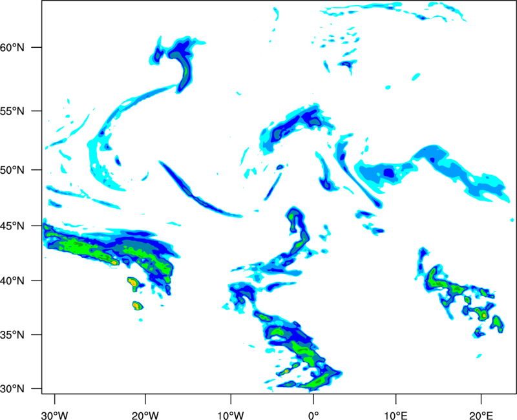Click the 20°E longitude label
Screen dimensions: 517x420
(x=481, y=415)
